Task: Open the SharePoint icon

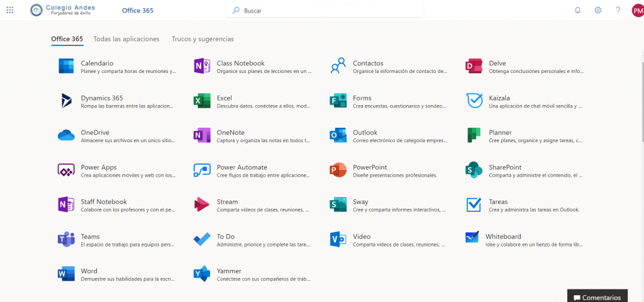Action: click(474, 170)
